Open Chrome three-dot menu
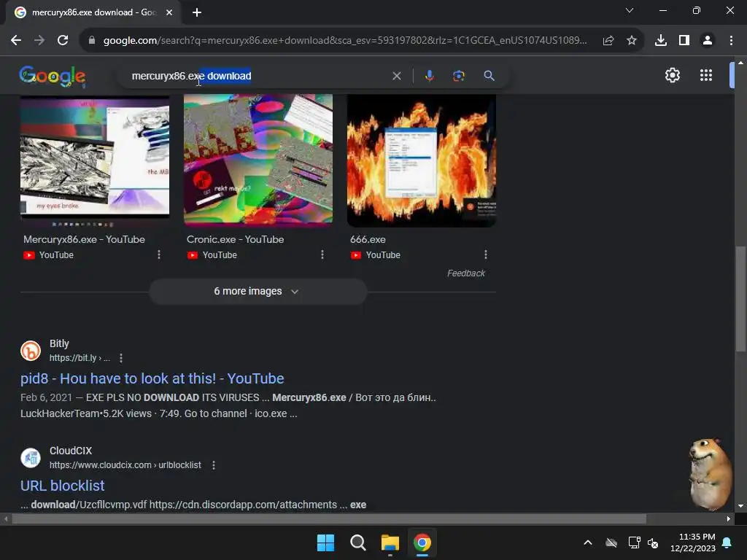Viewport: 747px width, 560px height. tap(731, 41)
